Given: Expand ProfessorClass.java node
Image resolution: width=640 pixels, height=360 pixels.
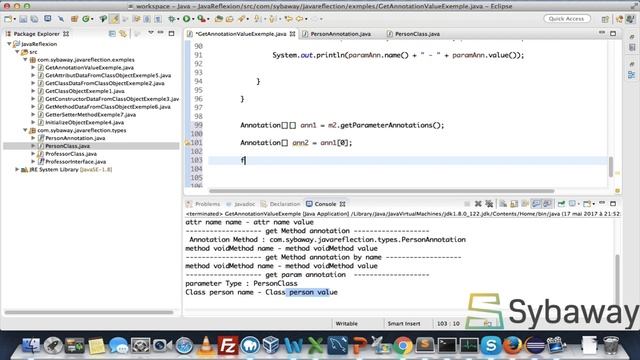Looking at the screenshot, I should [x=33, y=154].
